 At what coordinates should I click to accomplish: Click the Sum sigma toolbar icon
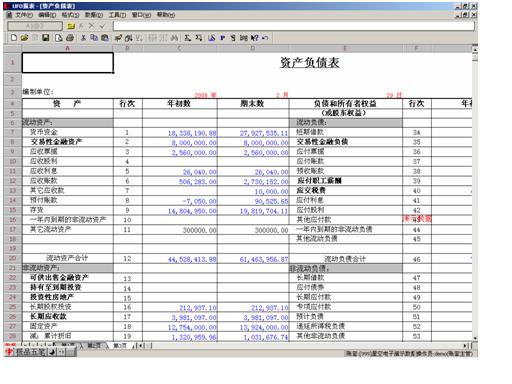point(188,38)
